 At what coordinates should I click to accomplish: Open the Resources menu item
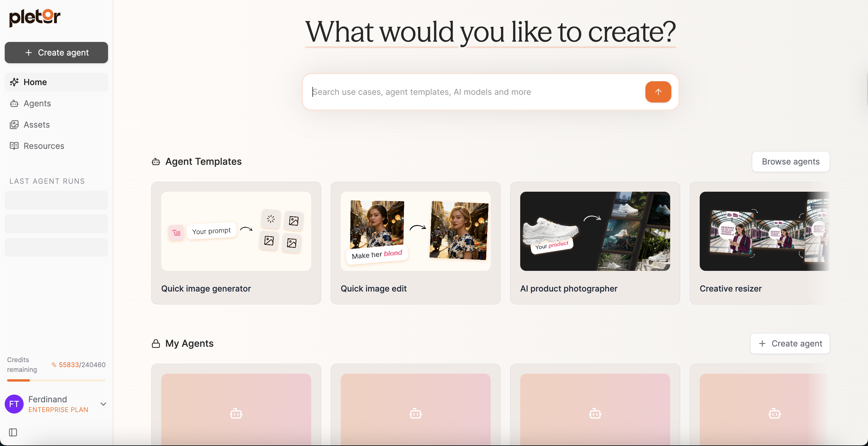(44, 146)
